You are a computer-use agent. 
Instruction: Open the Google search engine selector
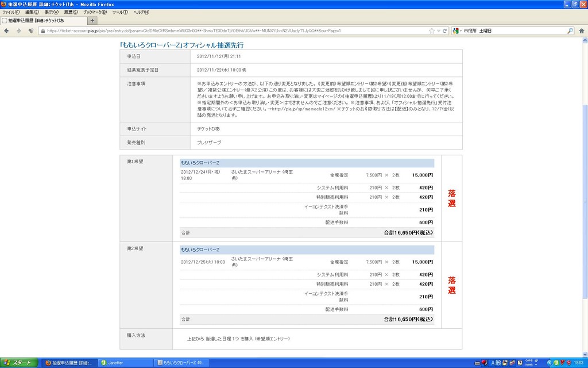pyautogui.click(x=457, y=31)
